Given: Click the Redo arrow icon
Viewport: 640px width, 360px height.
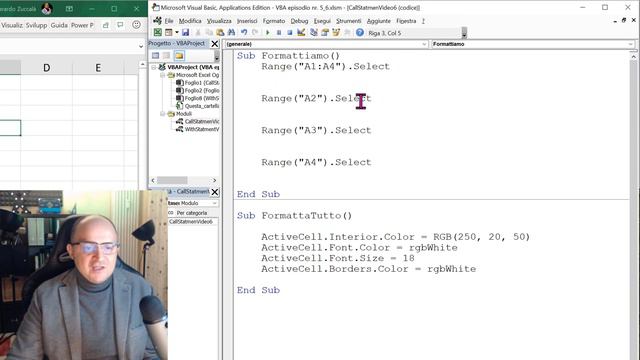Looking at the screenshot, I should tap(255, 33).
